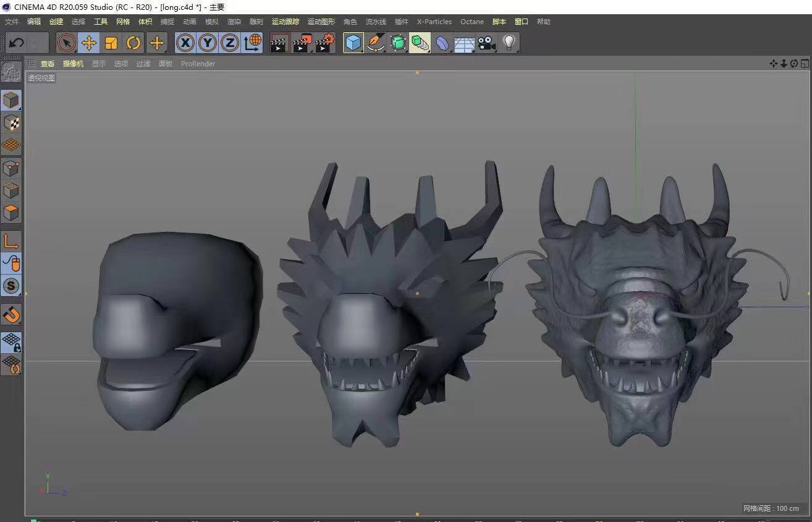Open the Subdivision Surface generators flyout
Image resolution: width=812 pixels, height=522 pixels.
click(398, 43)
